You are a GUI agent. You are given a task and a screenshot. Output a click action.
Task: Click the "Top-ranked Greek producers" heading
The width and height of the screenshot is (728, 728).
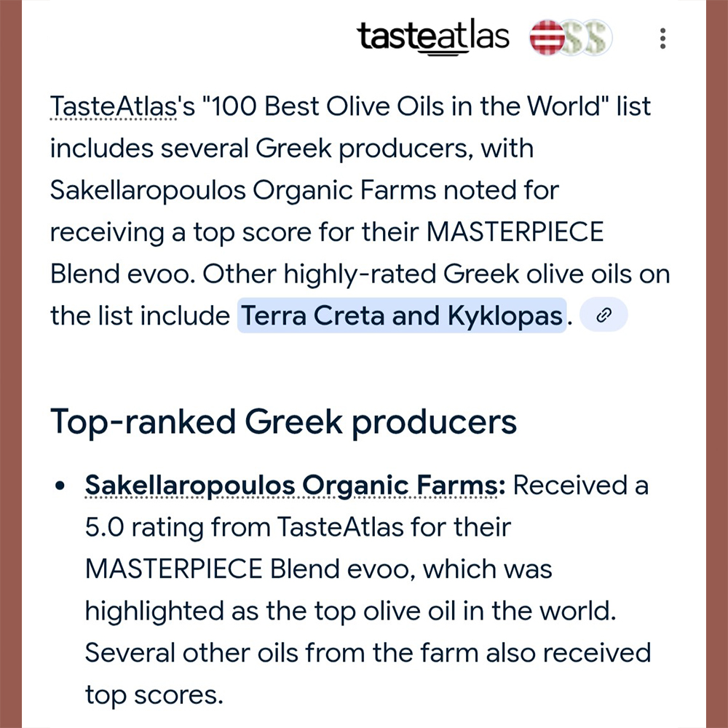pyautogui.click(x=283, y=422)
